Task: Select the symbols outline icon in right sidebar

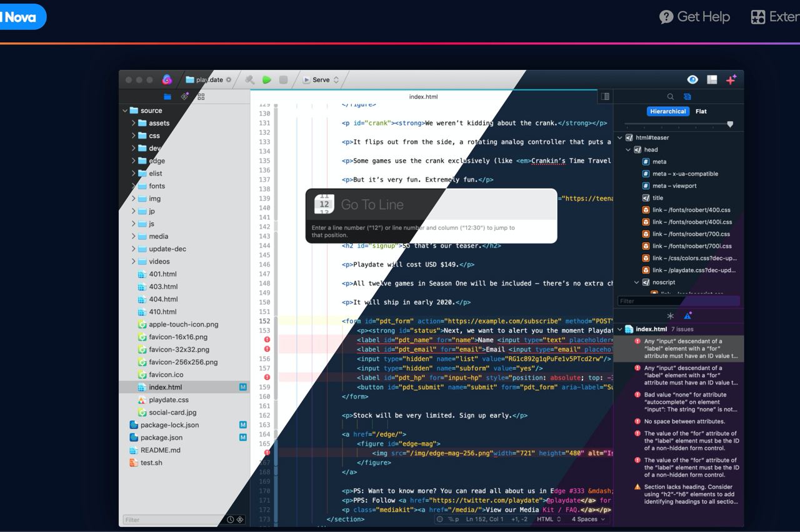Action: (x=687, y=97)
